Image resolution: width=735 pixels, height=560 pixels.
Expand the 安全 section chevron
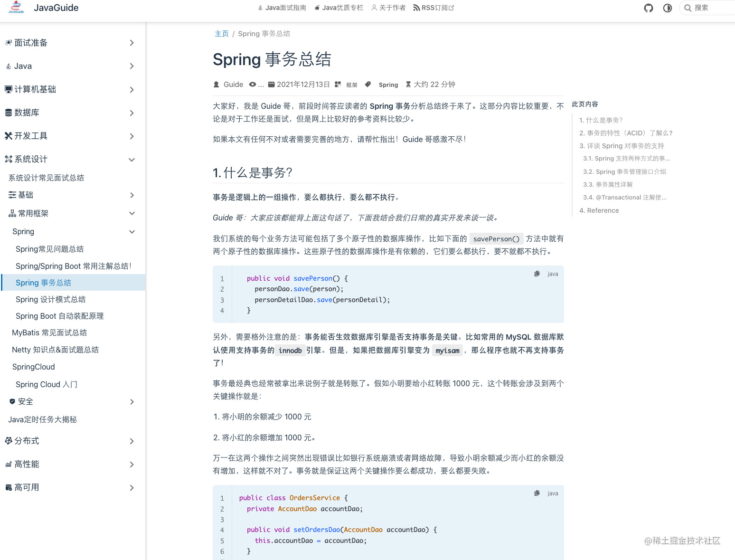[x=132, y=402]
